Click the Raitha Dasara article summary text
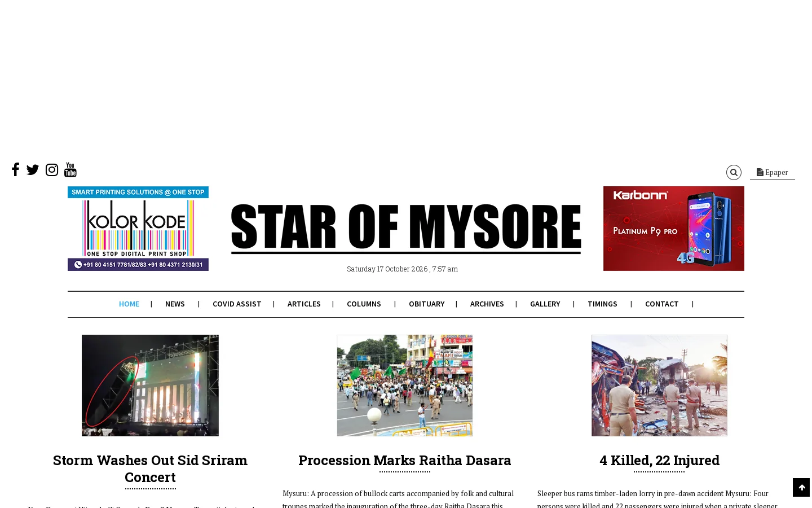This screenshot has height=508, width=812. (x=398, y=500)
